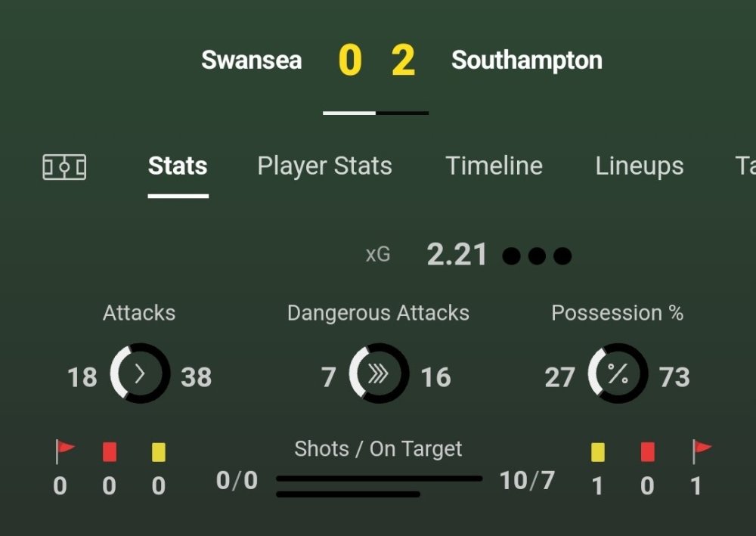This screenshot has width=756, height=536.
Task: Open Southampton's team page
Action: click(527, 60)
